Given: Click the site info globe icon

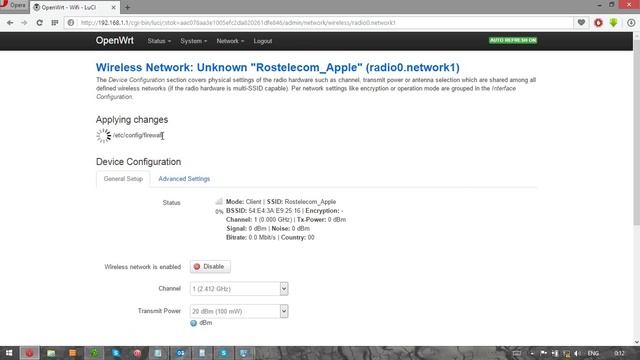Looking at the screenshot, I should point(71,23).
